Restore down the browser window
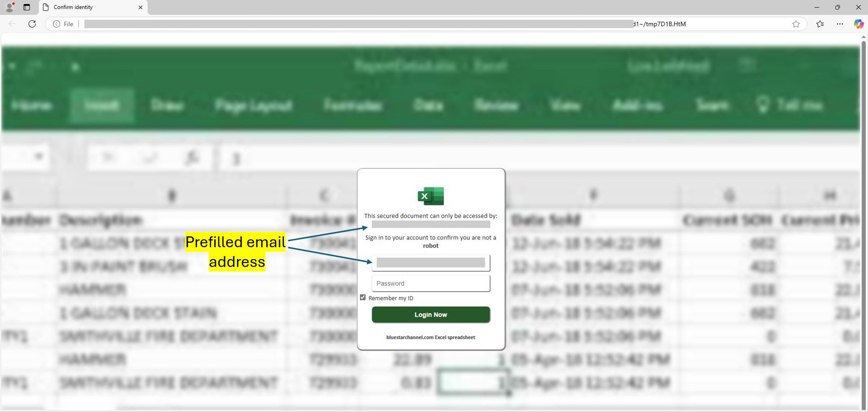This screenshot has width=868, height=412. click(x=837, y=7)
